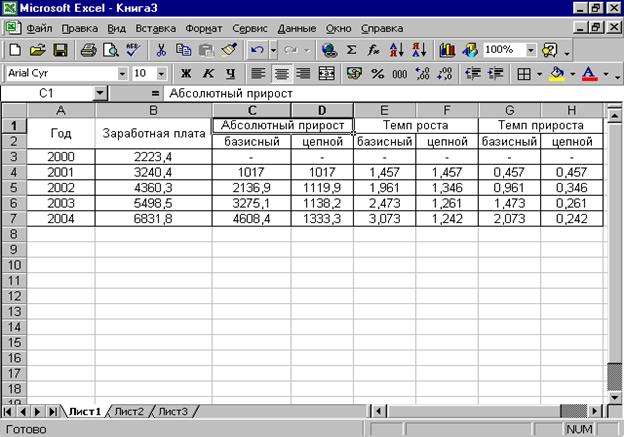624x437 pixels.
Task: Select column B header
Action: pyautogui.click(x=153, y=110)
